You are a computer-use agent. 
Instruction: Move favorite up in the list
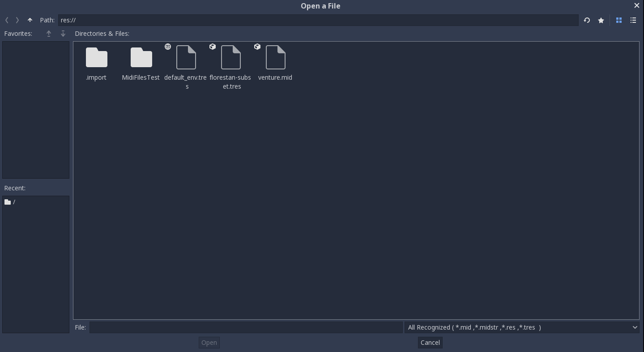pyautogui.click(x=49, y=34)
